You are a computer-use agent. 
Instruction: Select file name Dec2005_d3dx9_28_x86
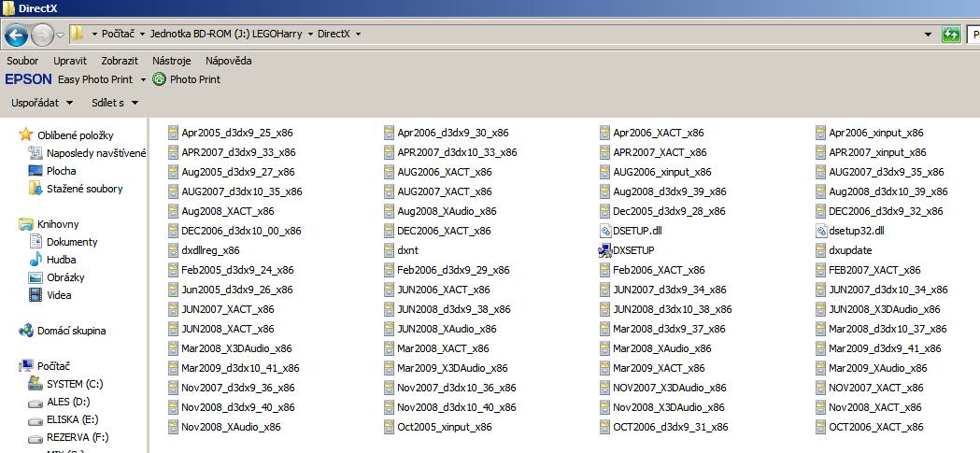[x=670, y=211]
